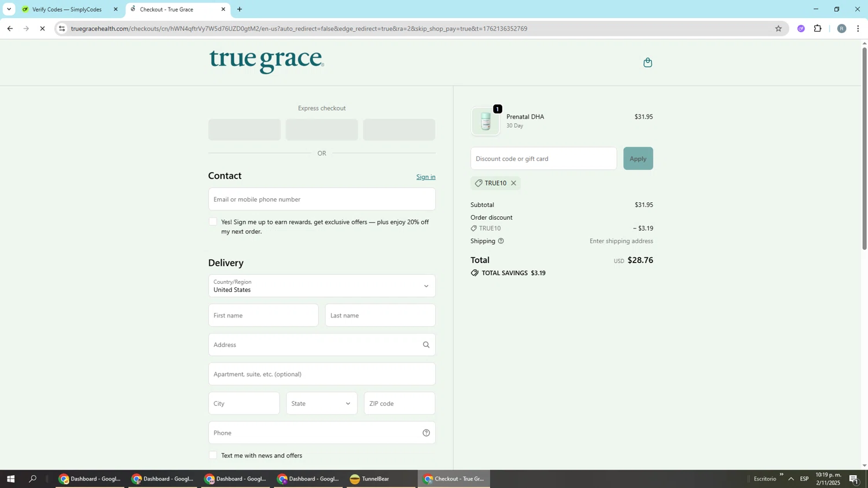
Task: Click the Last name field
Action: click(380, 316)
